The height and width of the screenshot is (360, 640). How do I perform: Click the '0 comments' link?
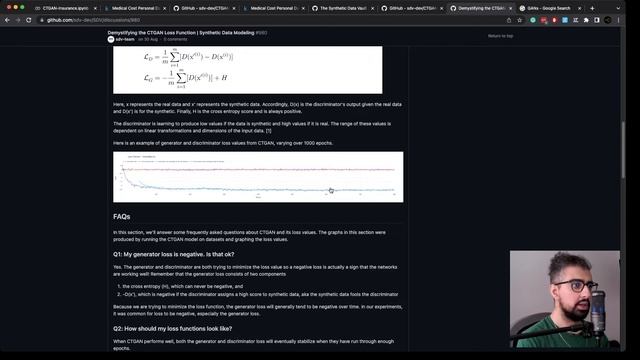175,40
